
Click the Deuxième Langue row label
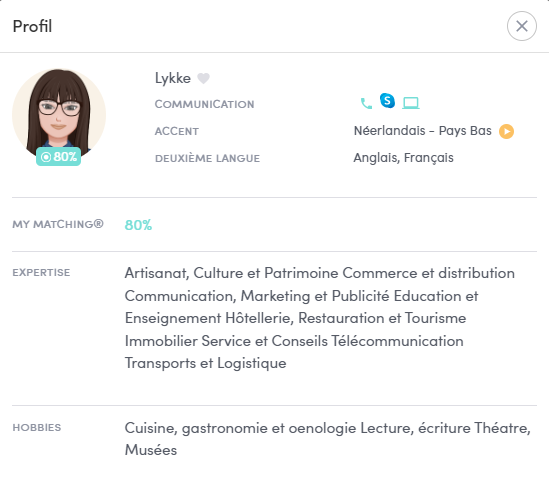click(207, 158)
